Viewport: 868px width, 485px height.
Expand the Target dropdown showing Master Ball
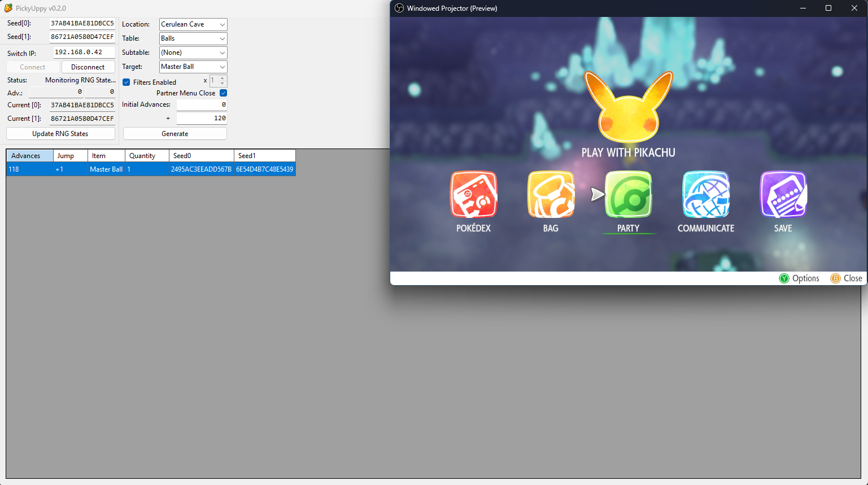pos(193,67)
